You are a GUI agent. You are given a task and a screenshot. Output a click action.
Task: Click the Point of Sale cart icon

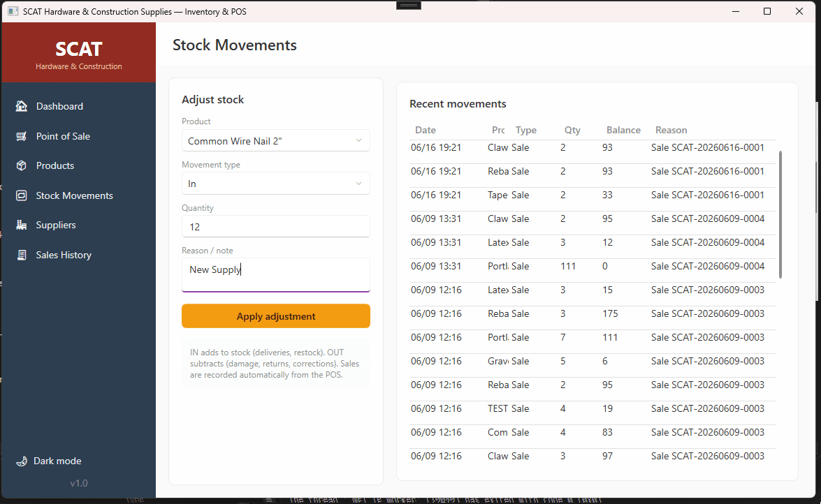22,136
